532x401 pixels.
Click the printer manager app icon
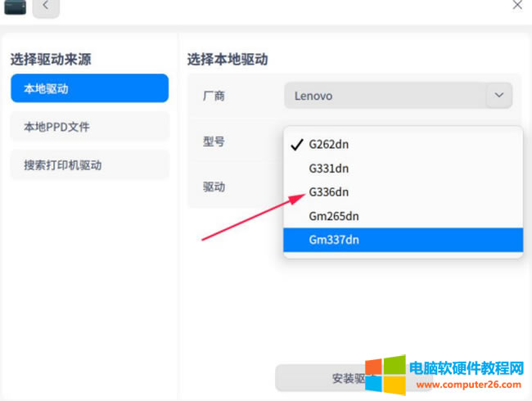pyautogui.click(x=15, y=7)
